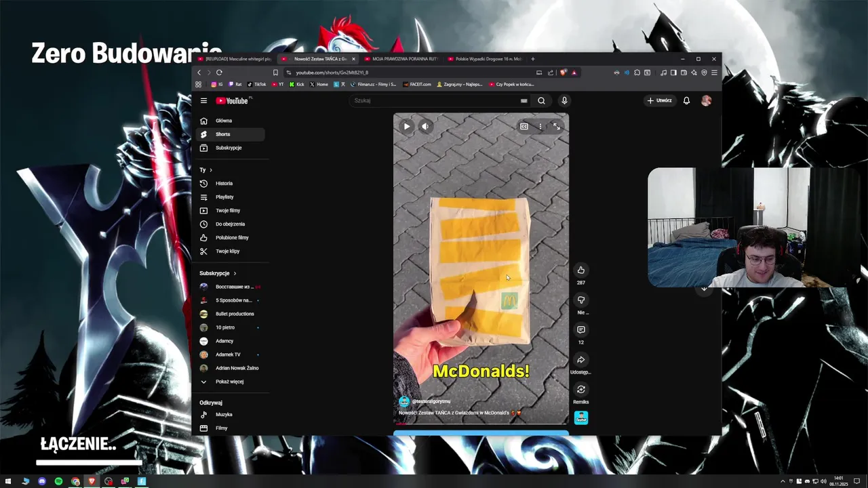Viewport: 868px width, 488px height.
Task: Open Discord from the taskbar
Action: tap(42, 481)
